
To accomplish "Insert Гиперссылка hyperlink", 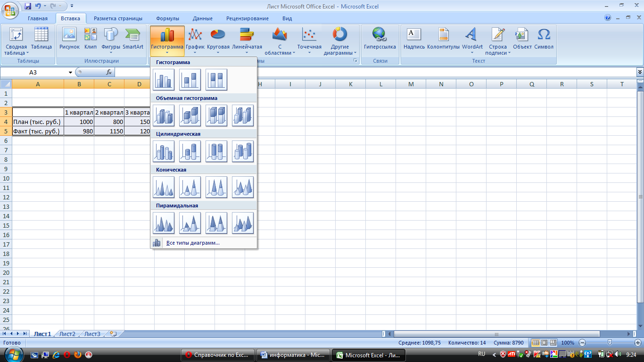I will coord(380,39).
